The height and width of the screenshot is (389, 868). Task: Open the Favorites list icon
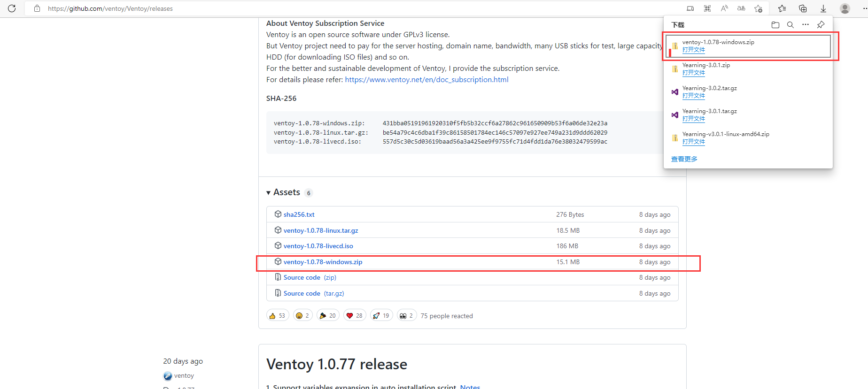pos(782,8)
